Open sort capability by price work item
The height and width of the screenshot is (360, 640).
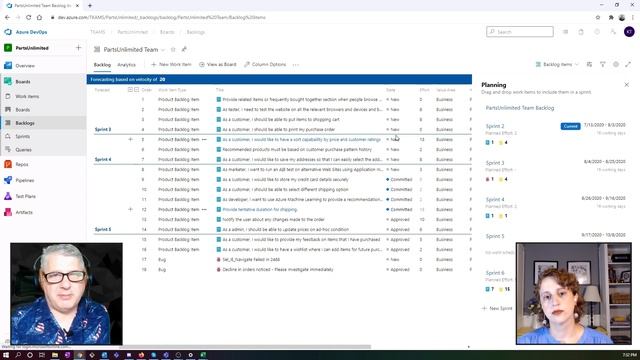pos(301,140)
